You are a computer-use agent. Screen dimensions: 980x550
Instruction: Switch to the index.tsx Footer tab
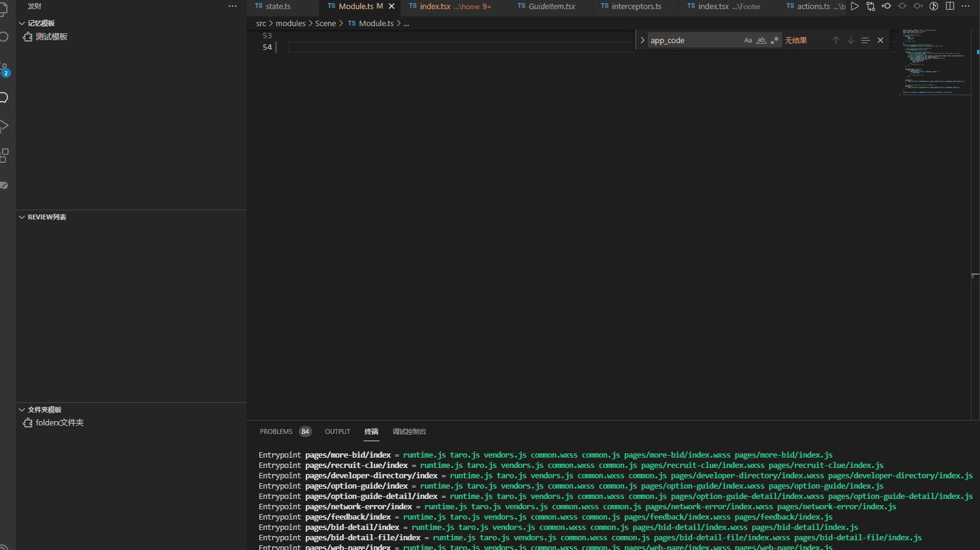click(728, 6)
